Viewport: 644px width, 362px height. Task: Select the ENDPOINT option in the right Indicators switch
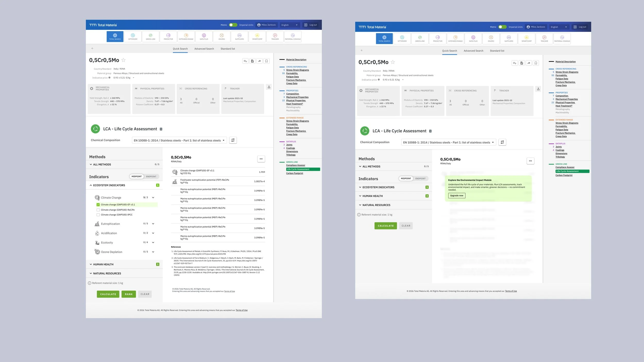point(420,178)
